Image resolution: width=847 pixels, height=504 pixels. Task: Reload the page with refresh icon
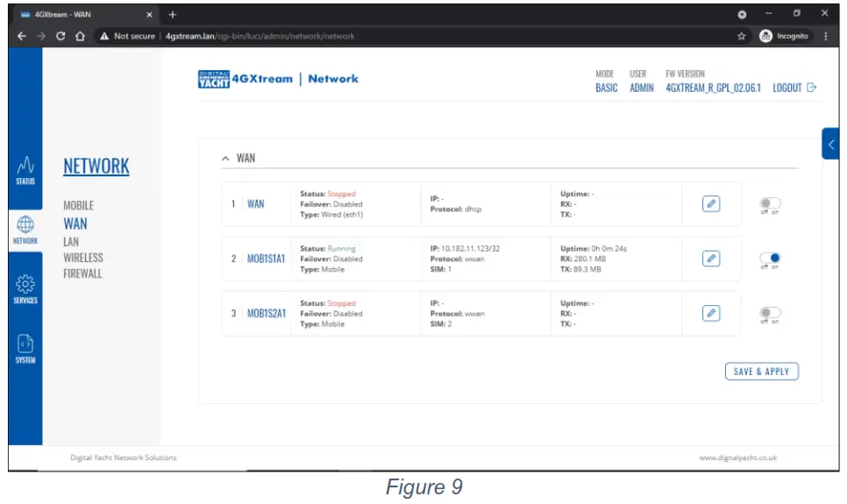point(60,36)
